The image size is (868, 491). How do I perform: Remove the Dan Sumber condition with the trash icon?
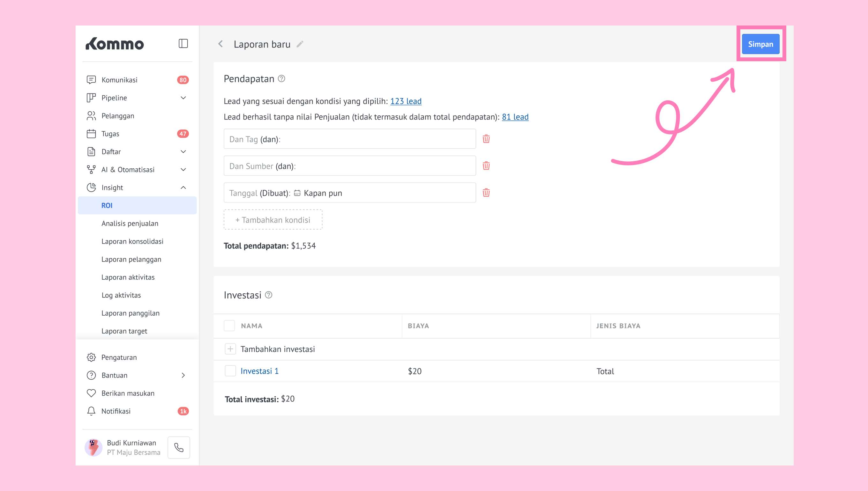click(x=486, y=166)
